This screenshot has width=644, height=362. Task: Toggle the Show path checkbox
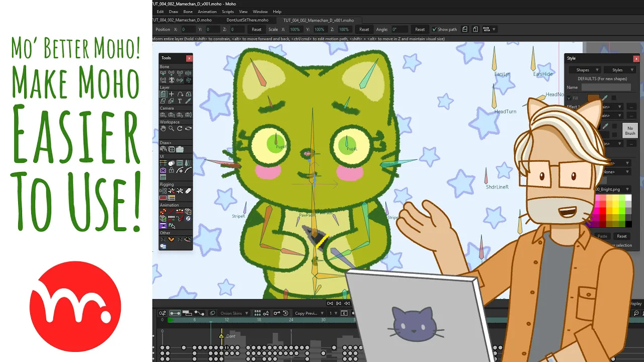coord(435,29)
